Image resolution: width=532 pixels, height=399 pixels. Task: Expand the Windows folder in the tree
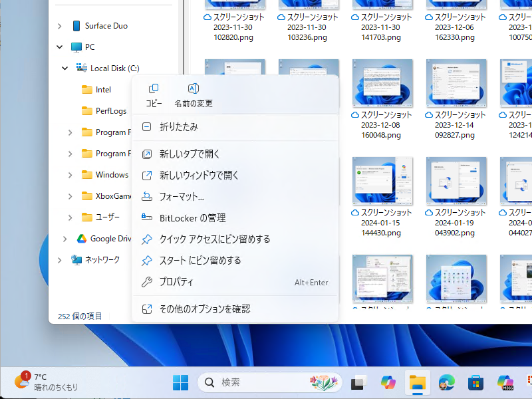pyautogui.click(x=69, y=174)
